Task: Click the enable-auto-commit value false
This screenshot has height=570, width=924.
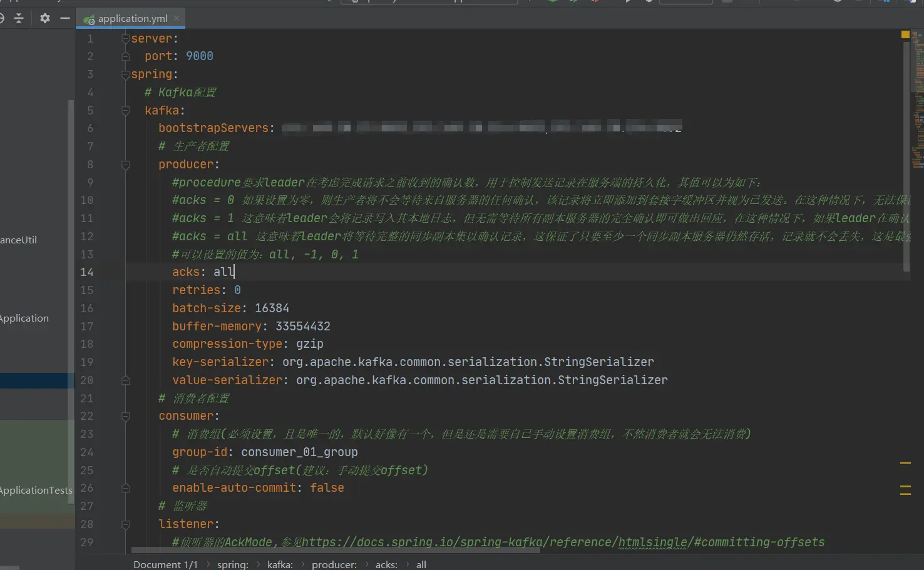Action: pos(327,488)
